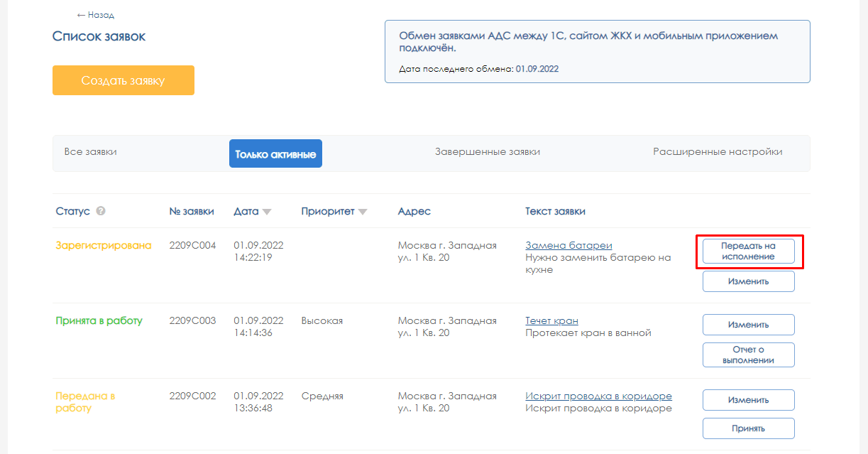The width and height of the screenshot is (868, 454).
Task: Switch to the Все заявки tab
Action: tap(90, 152)
